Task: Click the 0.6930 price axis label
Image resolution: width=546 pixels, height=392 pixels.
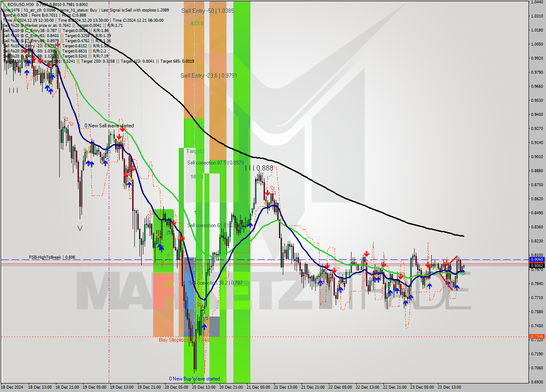Action: click(x=537, y=382)
